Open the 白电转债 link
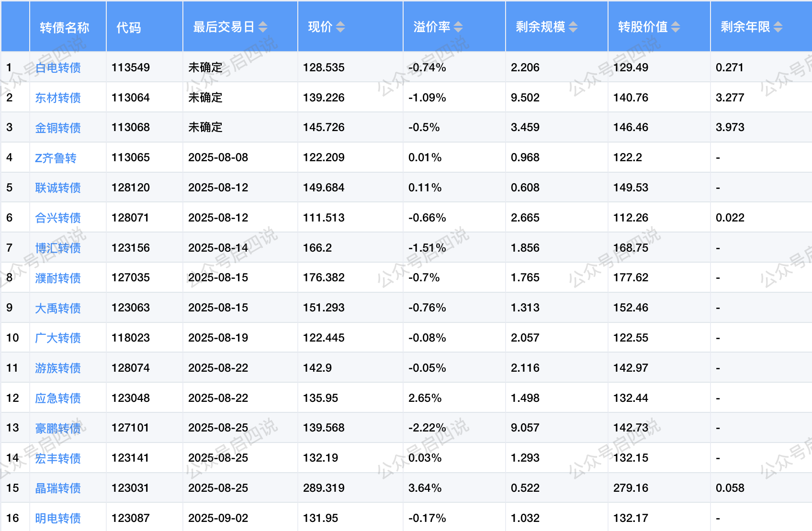The image size is (812, 531). (58, 68)
